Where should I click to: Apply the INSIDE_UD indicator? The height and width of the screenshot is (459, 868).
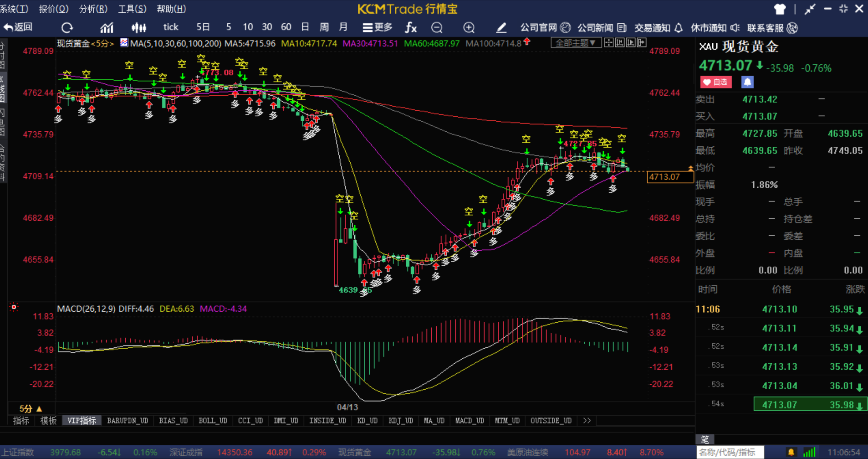tap(327, 421)
